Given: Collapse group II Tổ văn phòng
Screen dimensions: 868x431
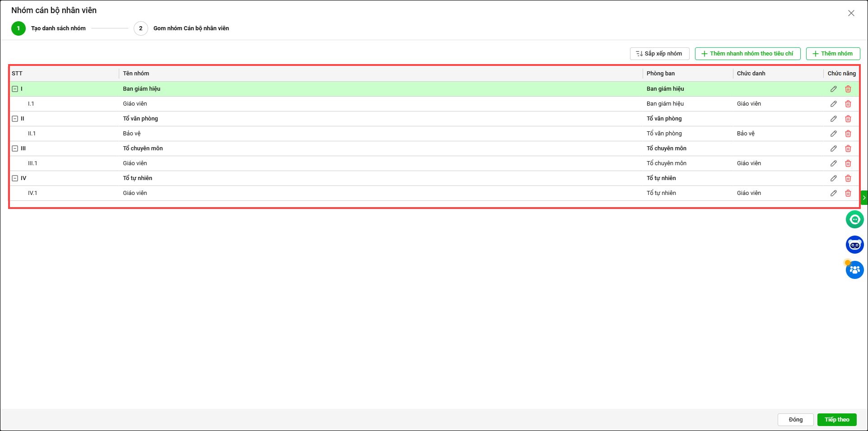Looking at the screenshot, I should point(15,119).
